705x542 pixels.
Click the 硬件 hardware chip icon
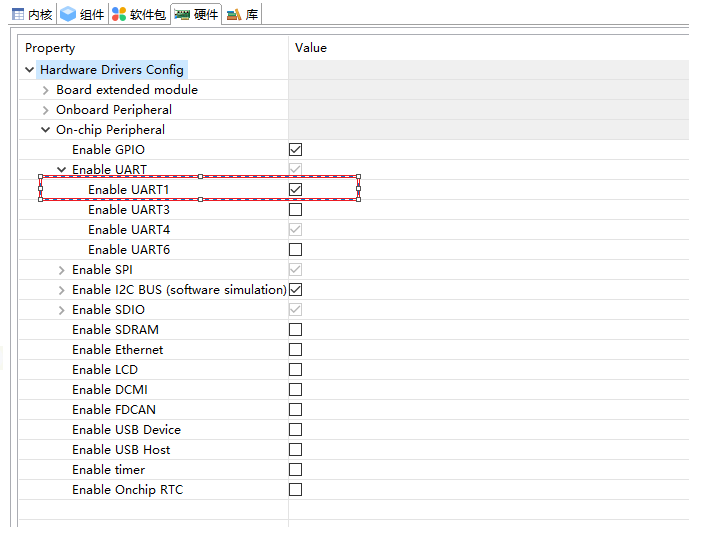pyautogui.click(x=183, y=14)
